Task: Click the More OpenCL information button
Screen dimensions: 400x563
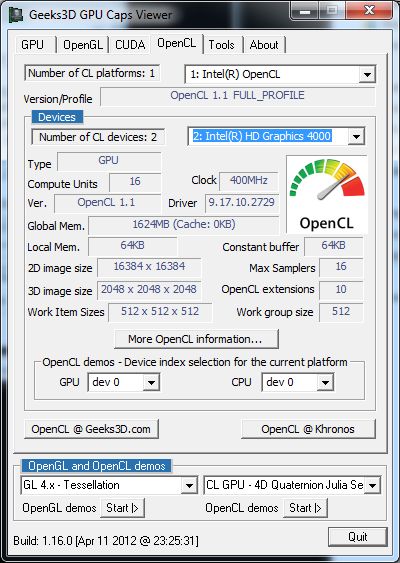Action: click(x=196, y=339)
